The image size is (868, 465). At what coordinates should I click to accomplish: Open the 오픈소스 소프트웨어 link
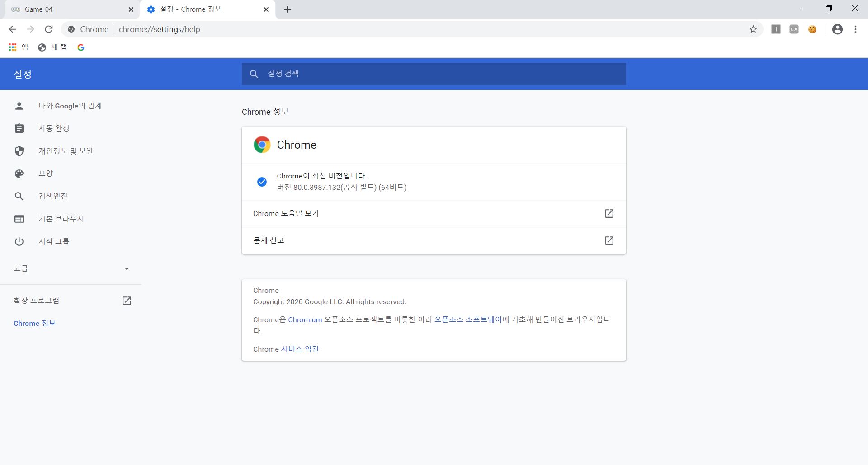(x=468, y=319)
